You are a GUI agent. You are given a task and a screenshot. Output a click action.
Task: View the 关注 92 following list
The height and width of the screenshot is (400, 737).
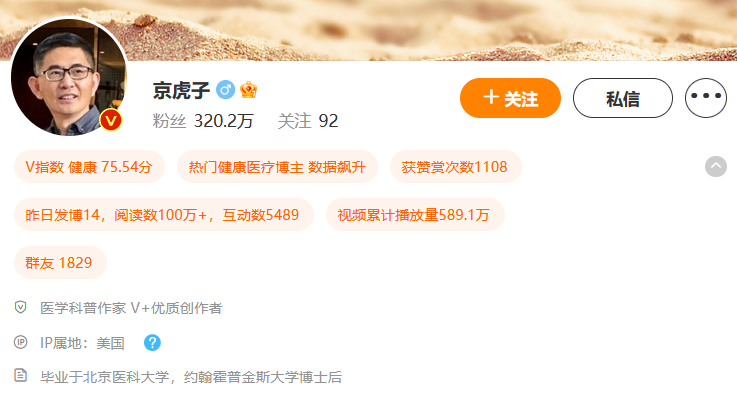307,121
